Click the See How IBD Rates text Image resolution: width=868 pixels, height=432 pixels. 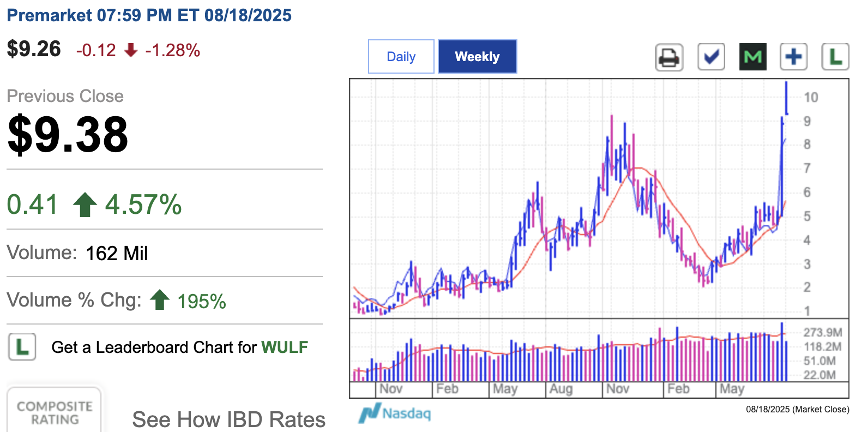229,419
